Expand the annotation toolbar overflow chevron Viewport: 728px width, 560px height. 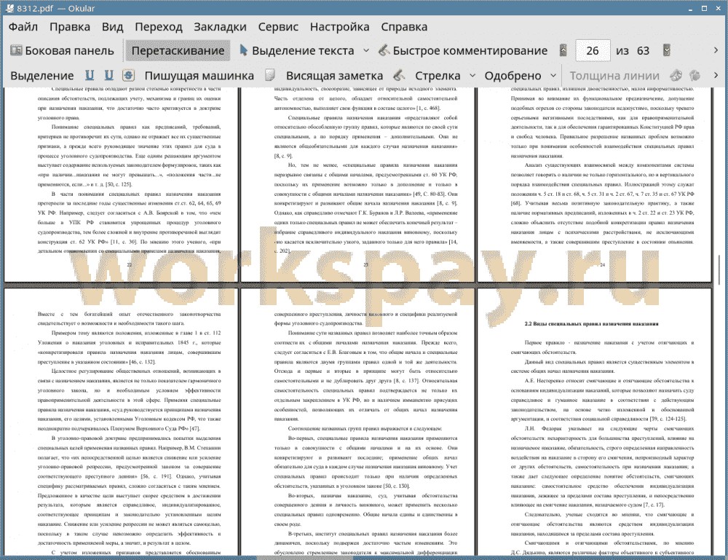[x=716, y=75]
